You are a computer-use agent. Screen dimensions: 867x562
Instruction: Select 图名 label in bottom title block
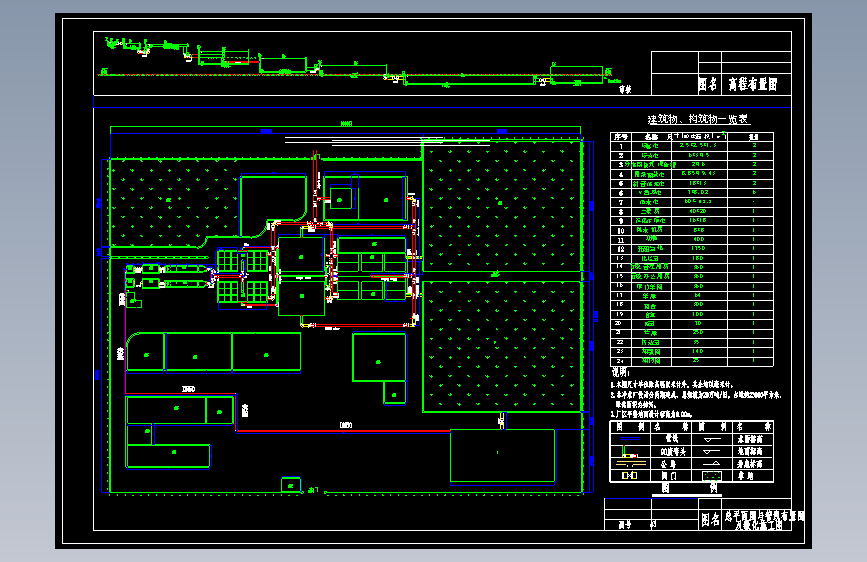click(x=710, y=519)
